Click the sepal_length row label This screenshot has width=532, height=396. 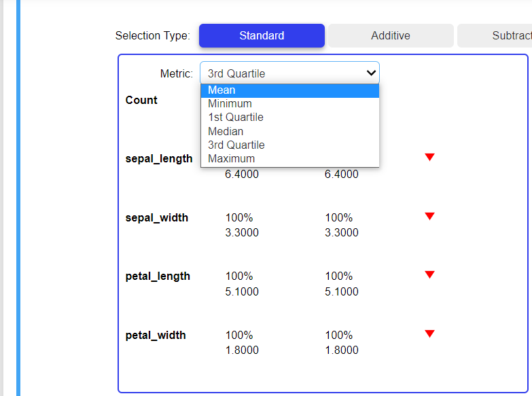159,159
